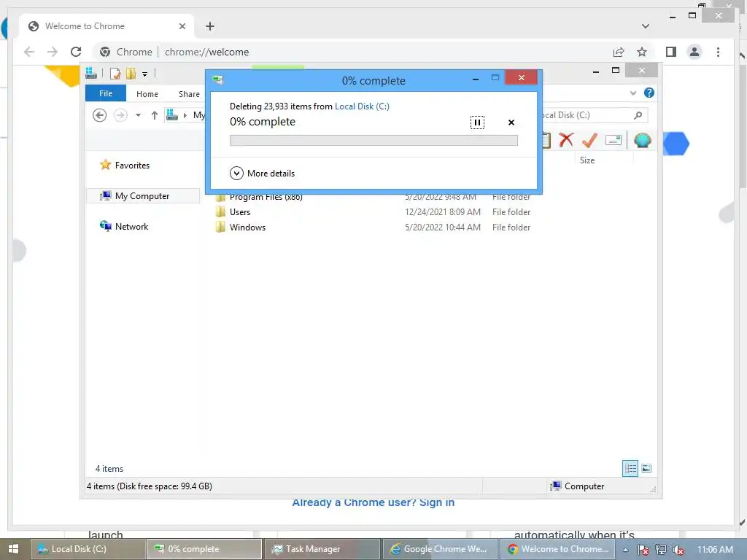
Task: Click Computer in Explorer status bar
Action: tap(577, 486)
